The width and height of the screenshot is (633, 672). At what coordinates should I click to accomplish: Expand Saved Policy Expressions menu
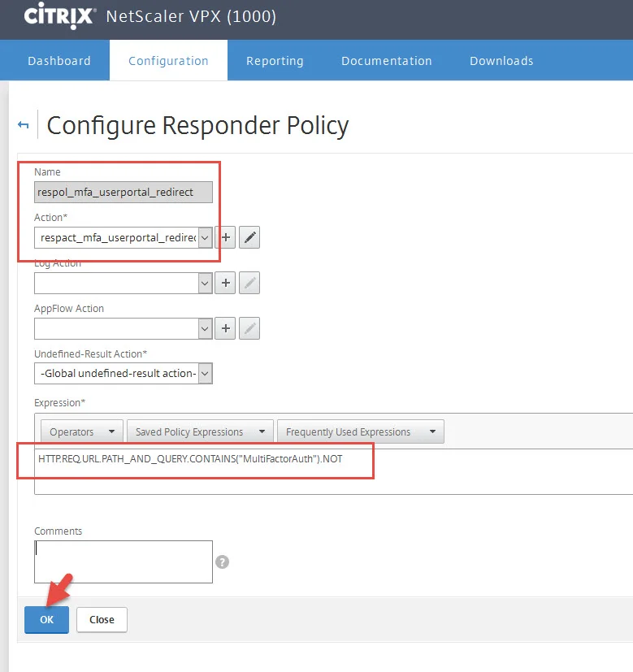tap(200, 431)
